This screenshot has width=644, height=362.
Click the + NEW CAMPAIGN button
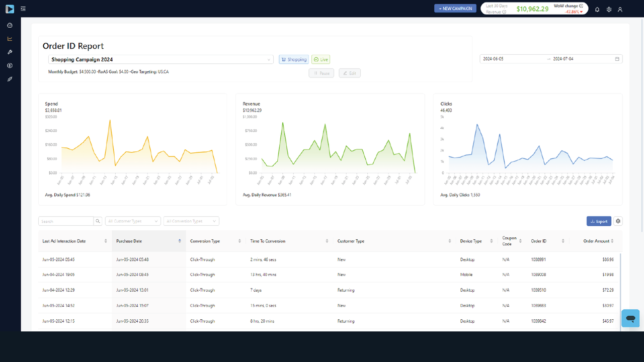(455, 9)
